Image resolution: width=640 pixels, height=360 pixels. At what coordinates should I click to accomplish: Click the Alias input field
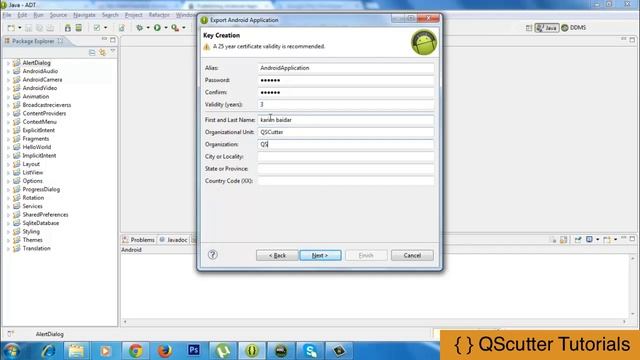pyautogui.click(x=346, y=68)
